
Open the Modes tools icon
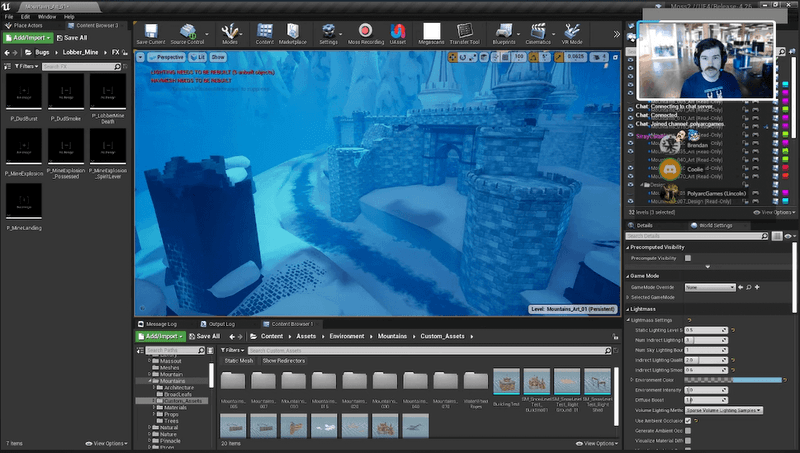(x=230, y=32)
